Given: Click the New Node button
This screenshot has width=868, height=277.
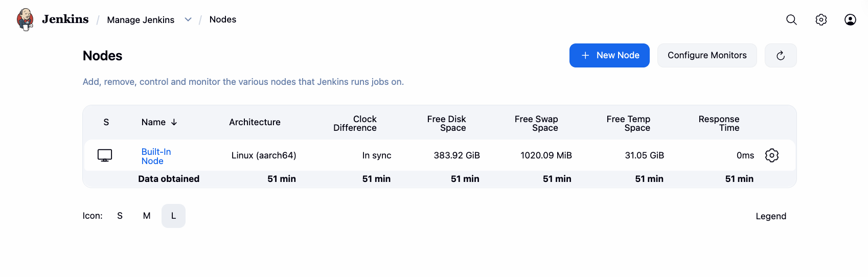Looking at the screenshot, I should click(x=609, y=55).
